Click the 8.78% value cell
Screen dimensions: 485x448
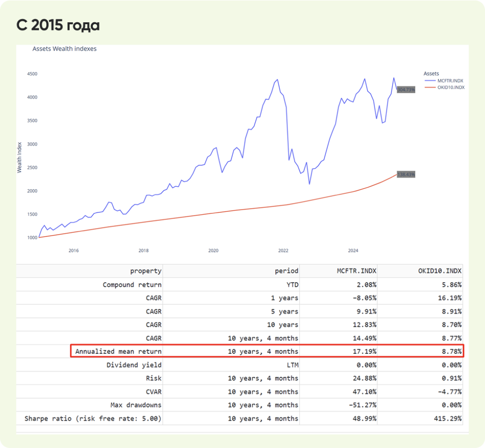pos(451,351)
